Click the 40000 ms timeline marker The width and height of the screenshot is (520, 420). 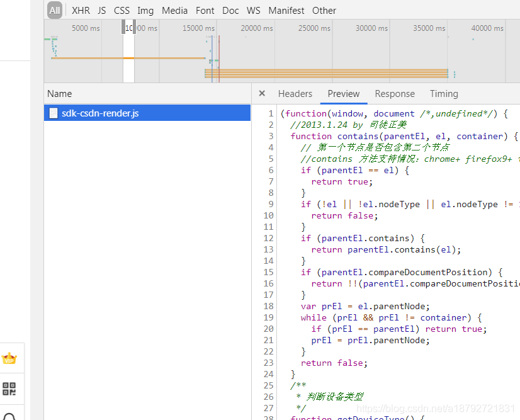(487, 28)
